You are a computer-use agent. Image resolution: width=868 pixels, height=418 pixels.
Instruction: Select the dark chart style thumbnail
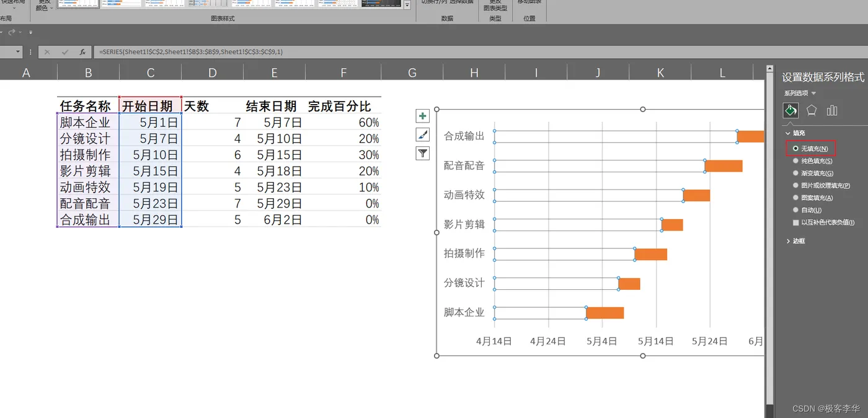(x=381, y=3)
